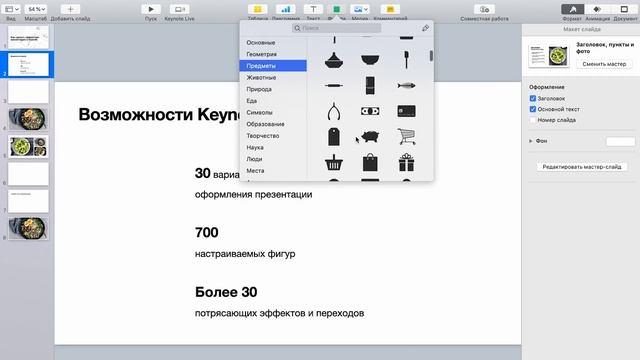Insert the piggy bank shape
This screenshot has width=640, height=360.
coord(370,137)
